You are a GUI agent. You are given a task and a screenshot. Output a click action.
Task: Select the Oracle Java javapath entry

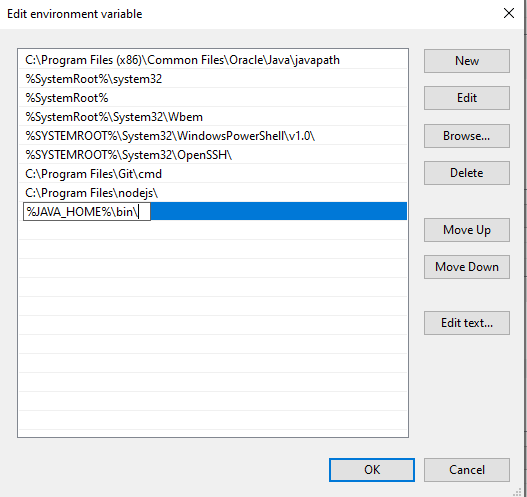tap(213, 60)
